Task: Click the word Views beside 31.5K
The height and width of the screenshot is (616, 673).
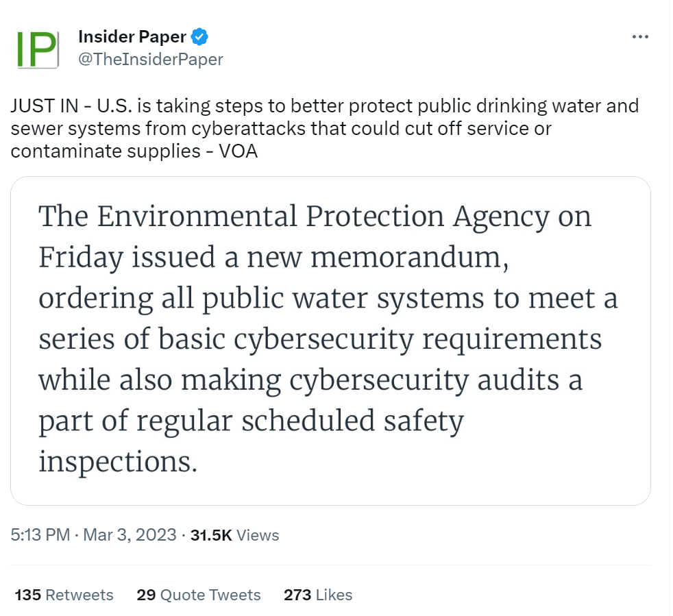Action: (258, 535)
